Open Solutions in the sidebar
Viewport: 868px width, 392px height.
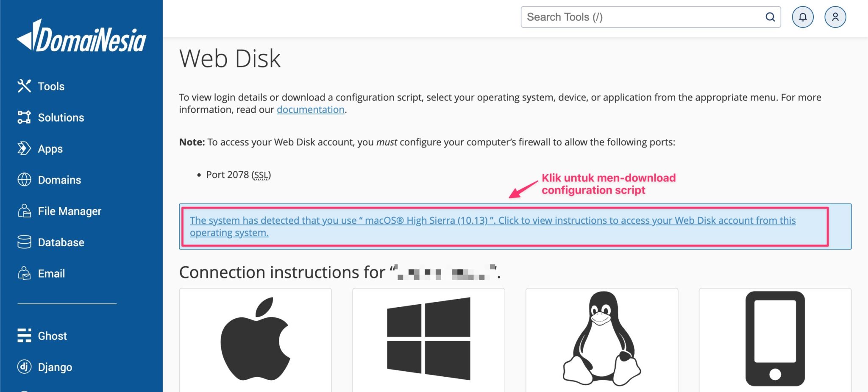point(61,117)
